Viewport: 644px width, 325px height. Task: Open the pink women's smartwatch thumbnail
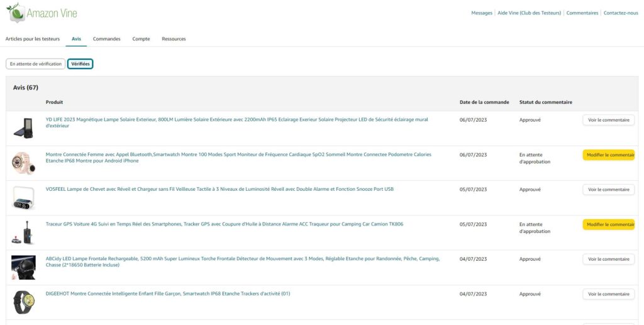tap(23, 163)
